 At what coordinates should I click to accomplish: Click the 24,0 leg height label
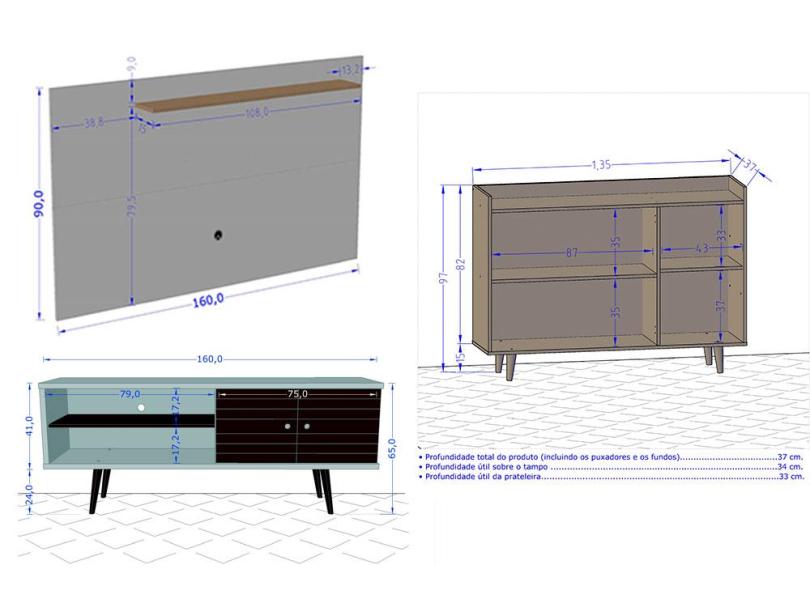29,494
